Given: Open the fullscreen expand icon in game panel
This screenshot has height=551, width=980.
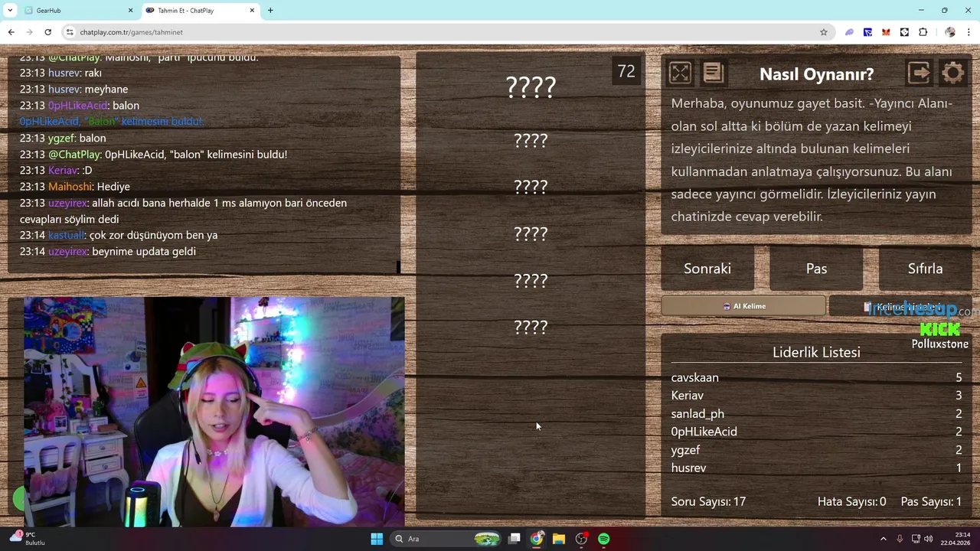Looking at the screenshot, I should point(680,73).
